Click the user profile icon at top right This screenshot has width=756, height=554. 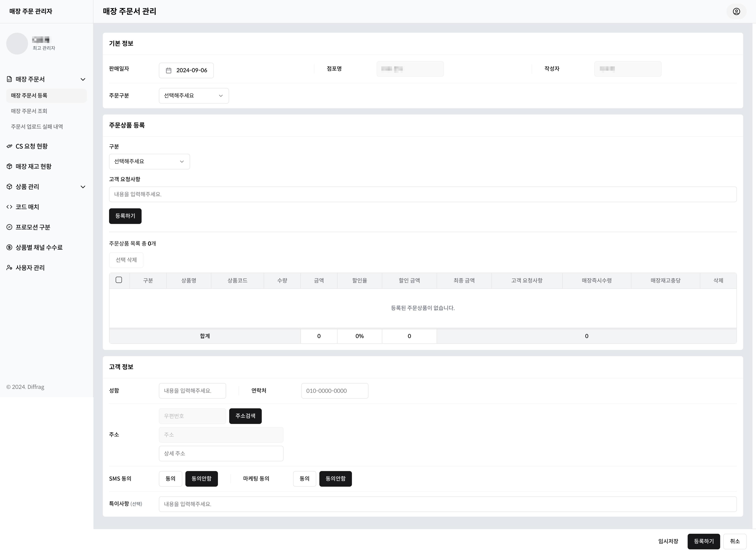click(x=736, y=11)
